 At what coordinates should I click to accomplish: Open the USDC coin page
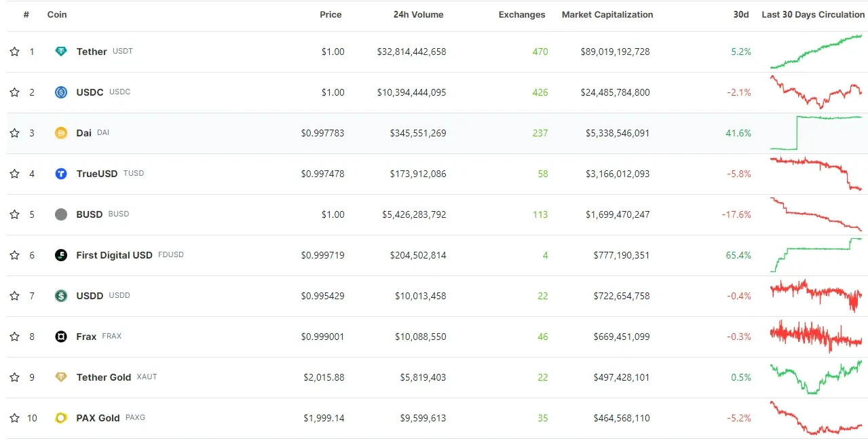pos(88,92)
